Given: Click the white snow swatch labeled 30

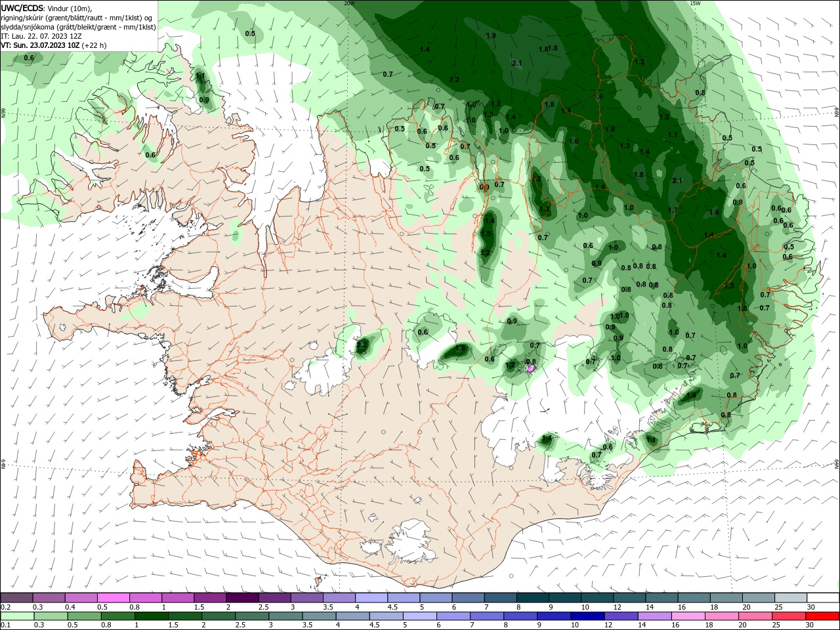Looking at the screenshot, I should (x=823, y=598).
